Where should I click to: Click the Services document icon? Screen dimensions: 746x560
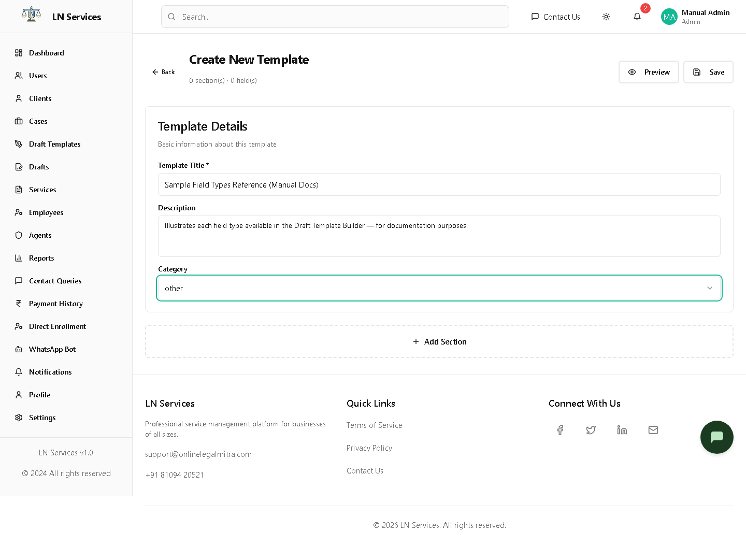tap(19, 190)
